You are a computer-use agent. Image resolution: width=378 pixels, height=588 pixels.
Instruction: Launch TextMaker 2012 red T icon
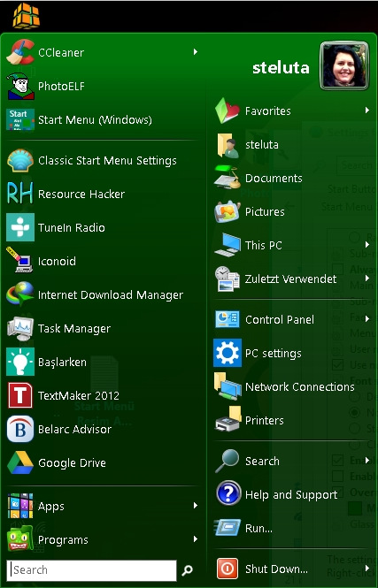20,395
